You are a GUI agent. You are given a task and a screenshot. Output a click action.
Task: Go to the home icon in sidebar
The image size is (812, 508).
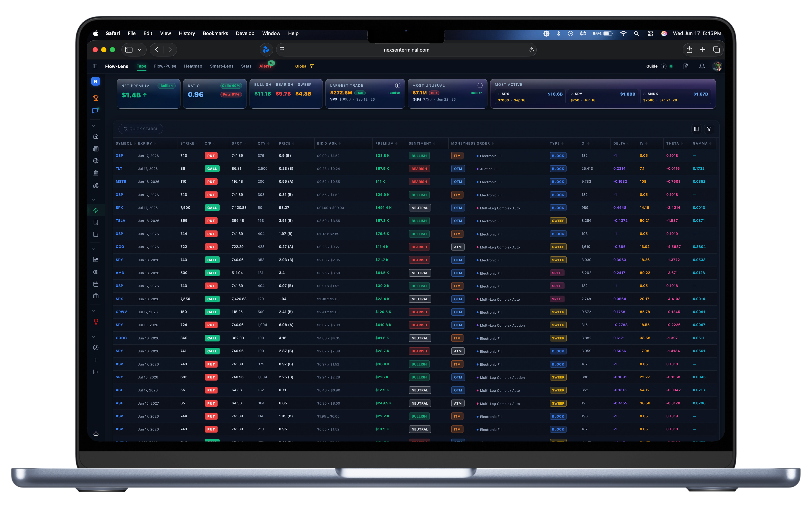click(x=96, y=136)
